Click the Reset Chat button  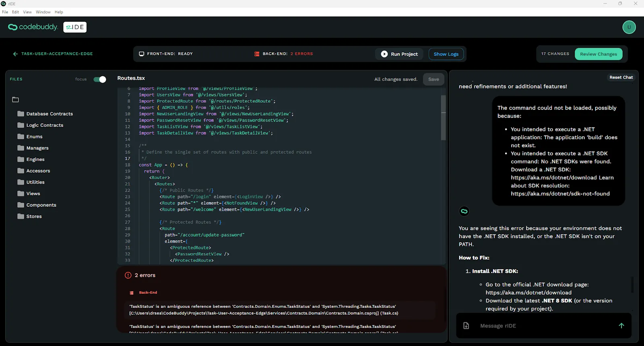(x=621, y=77)
